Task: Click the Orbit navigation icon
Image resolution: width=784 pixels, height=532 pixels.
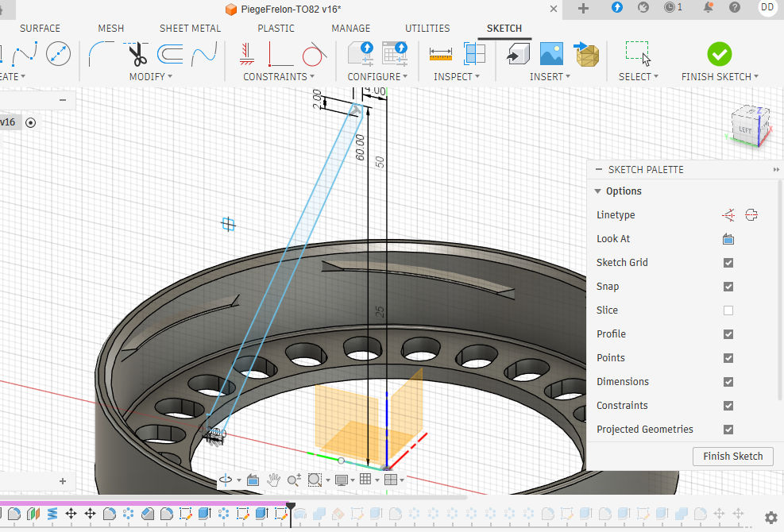Action: click(x=226, y=480)
